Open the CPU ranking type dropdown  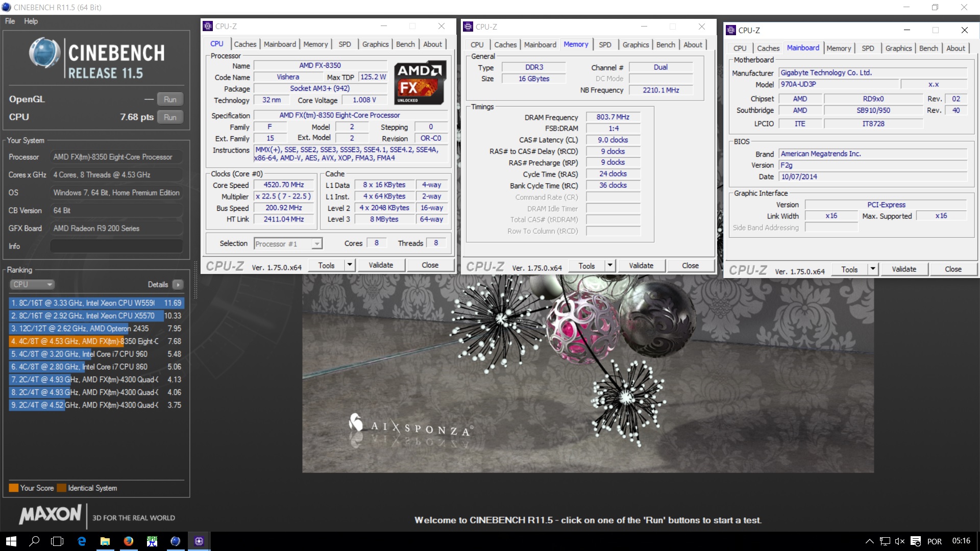32,285
